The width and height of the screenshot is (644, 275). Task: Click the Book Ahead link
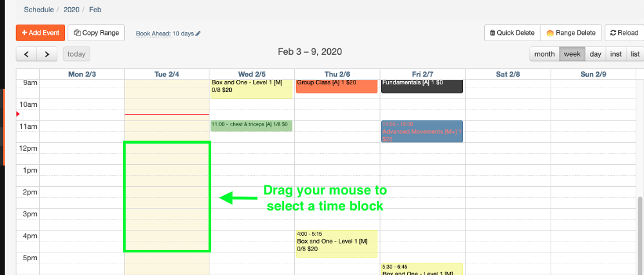[x=154, y=33]
